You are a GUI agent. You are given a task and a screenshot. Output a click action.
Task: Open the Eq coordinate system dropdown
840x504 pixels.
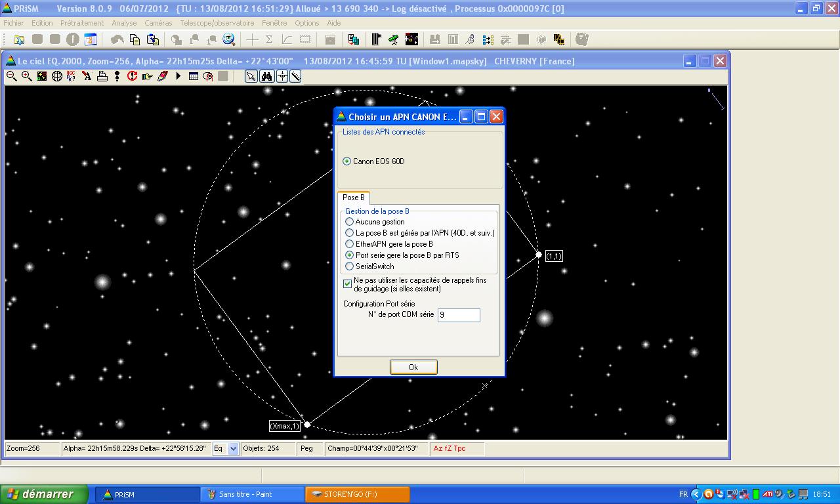(233, 449)
